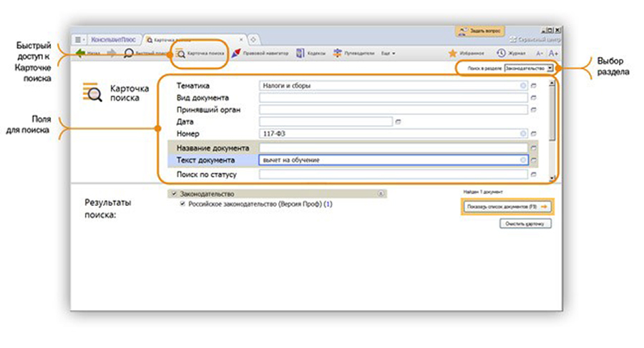This screenshot has width=644, height=348.
Task: Switch to the КонсультантПлюс tab
Action: click(114, 39)
